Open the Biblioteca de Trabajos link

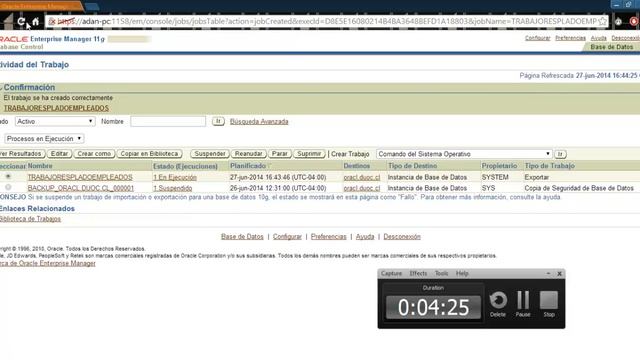[30, 219]
